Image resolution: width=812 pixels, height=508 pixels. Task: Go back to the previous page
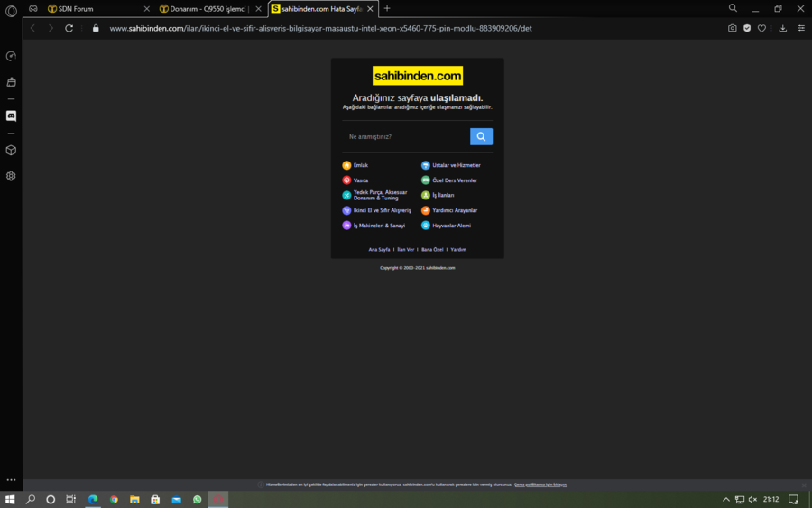pyautogui.click(x=33, y=29)
